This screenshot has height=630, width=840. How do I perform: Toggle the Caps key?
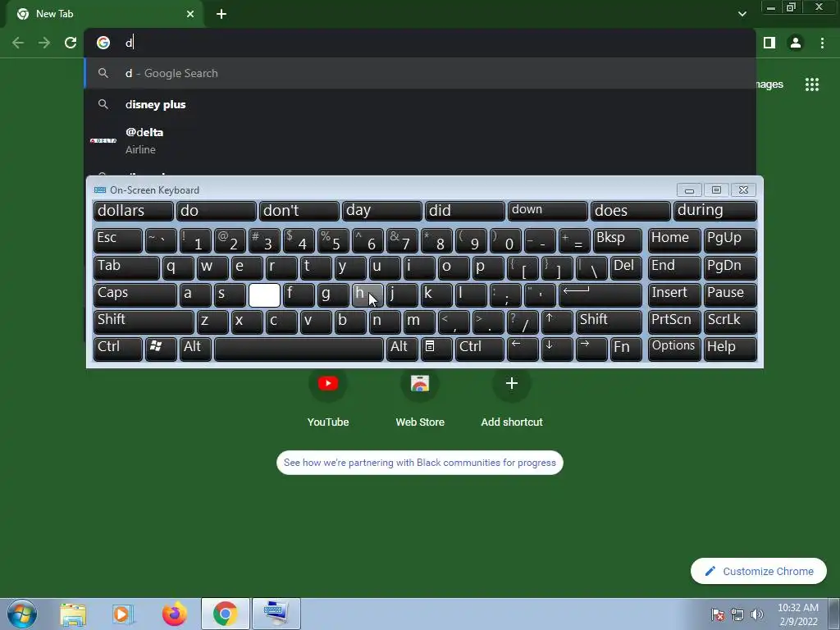point(135,294)
